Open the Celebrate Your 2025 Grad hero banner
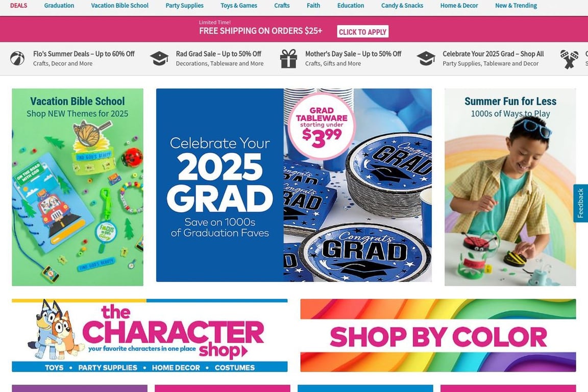Screen dimensions: 588x392 point(293,185)
